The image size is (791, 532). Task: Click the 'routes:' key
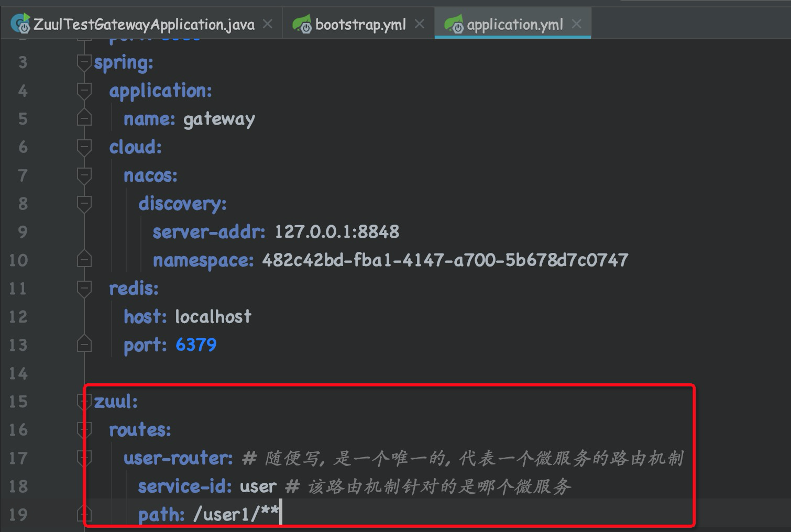click(140, 430)
